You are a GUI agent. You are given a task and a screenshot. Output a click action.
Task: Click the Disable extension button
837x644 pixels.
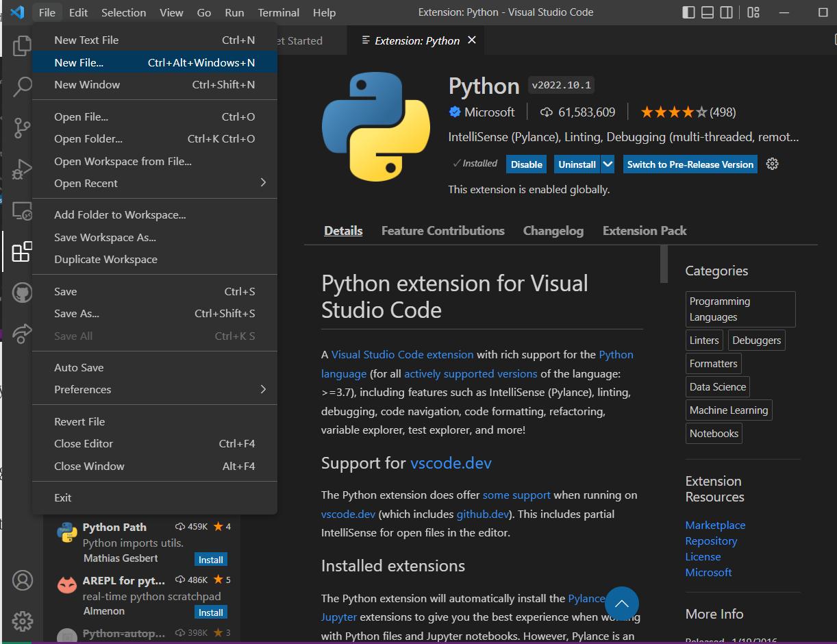point(526,164)
